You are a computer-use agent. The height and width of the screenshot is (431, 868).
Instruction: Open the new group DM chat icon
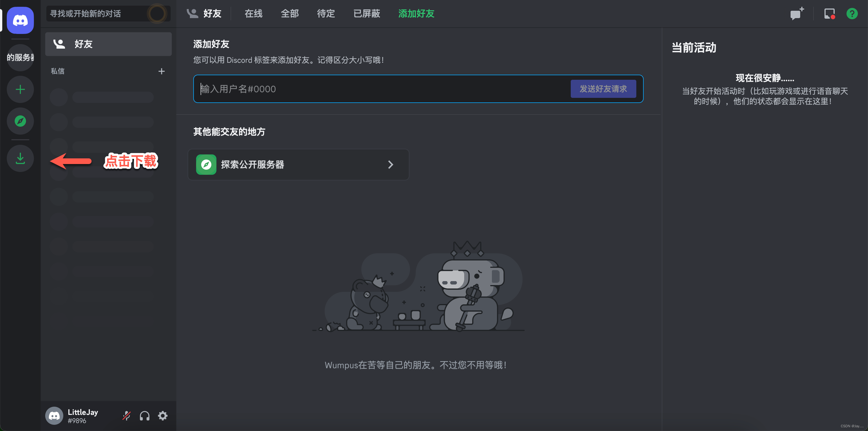point(797,14)
